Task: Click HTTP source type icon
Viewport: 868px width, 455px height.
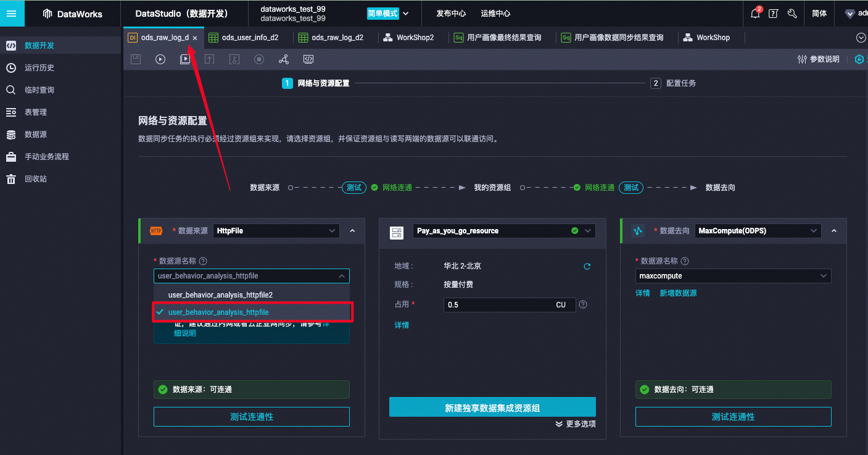Action: click(156, 231)
